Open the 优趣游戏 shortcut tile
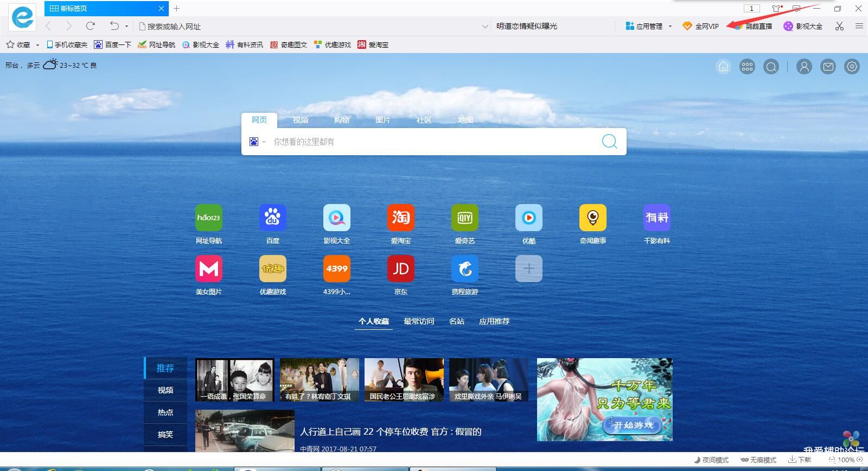Image resolution: width=868 pixels, height=471 pixels. [273, 269]
